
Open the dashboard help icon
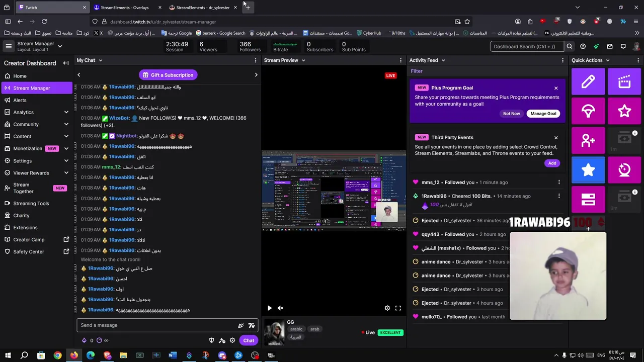[x=583, y=46]
